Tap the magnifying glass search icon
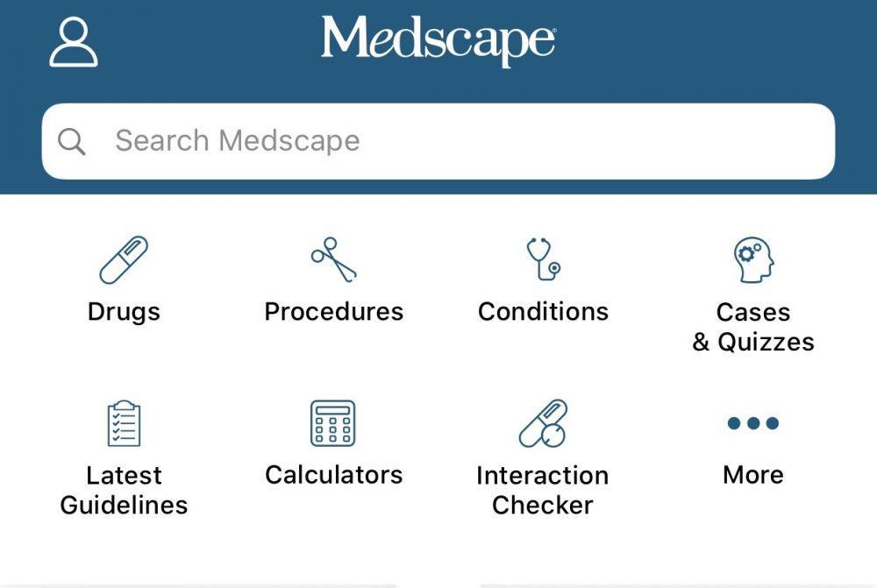Image resolution: width=877 pixels, height=588 pixels. (72, 141)
